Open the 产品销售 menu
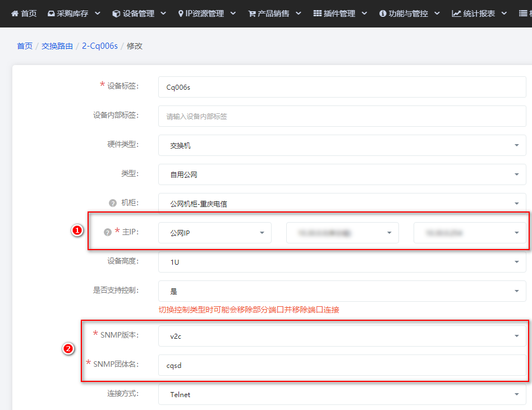 click(275, 13)
